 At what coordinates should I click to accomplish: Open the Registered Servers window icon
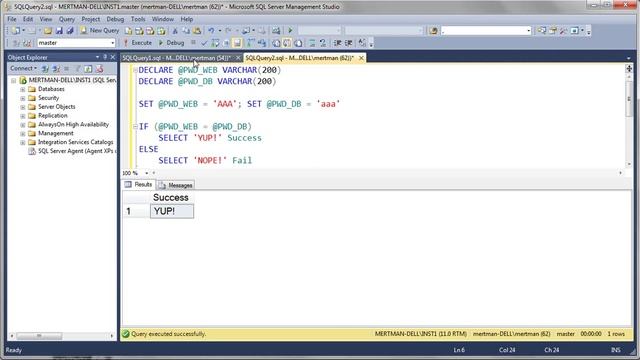point(542,31)
